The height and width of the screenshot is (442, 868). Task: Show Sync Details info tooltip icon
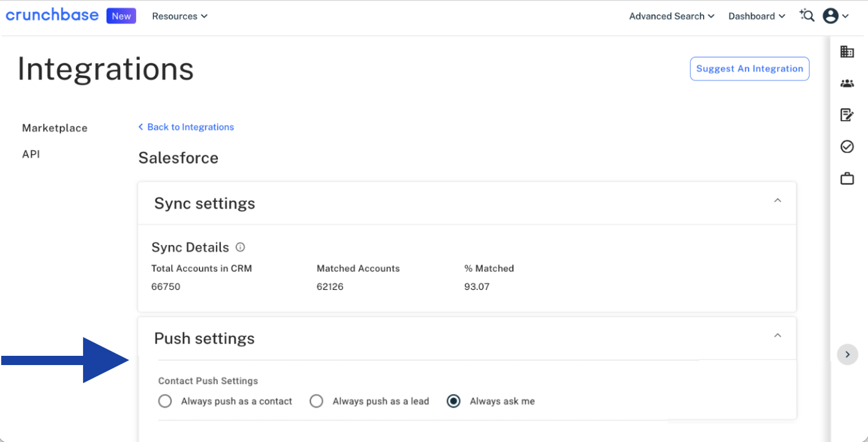click(x=240, y=247)
